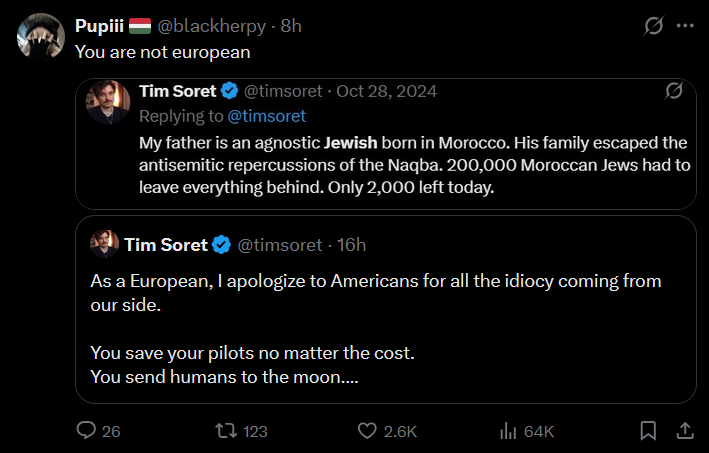Open the three-dot more menu

click(x=685, y=26)
